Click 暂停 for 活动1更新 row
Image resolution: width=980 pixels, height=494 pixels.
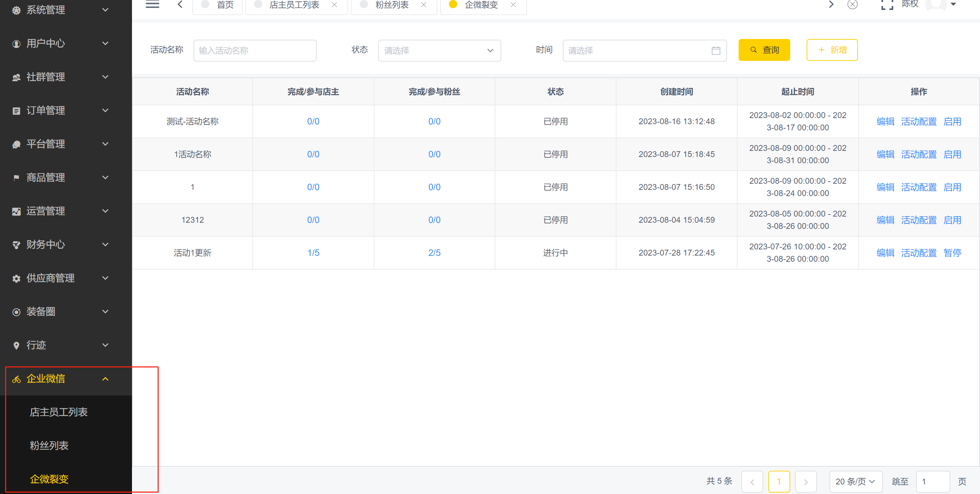(x=952, y=253)
